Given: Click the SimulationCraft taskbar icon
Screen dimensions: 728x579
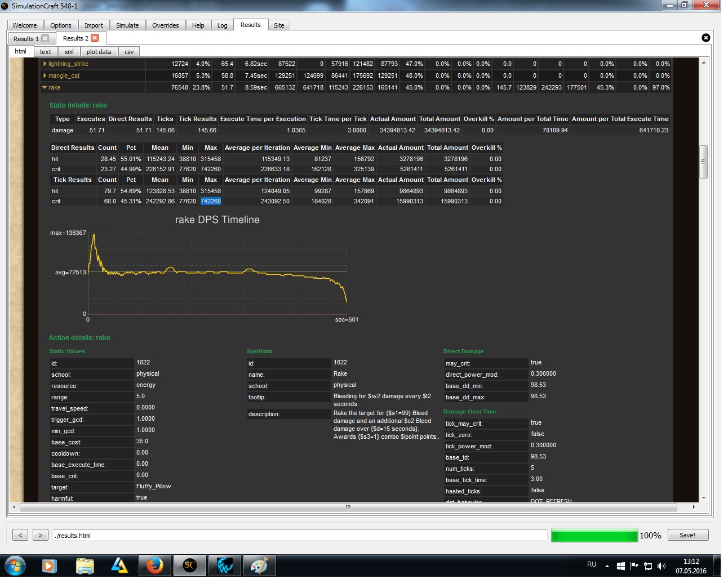Looking at the screenshot, I should [x=190, y=565].
